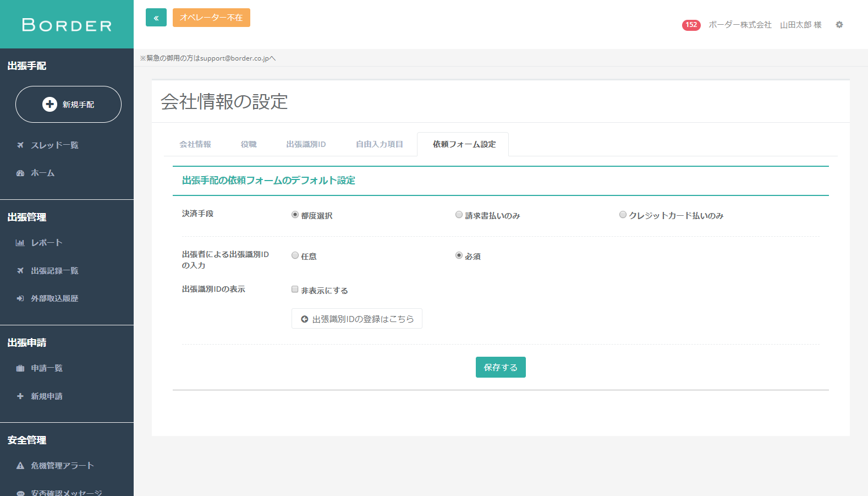Click the settings gear icon in header
Viewport: 868px width, 496px height.
click(x=839, y=25)
